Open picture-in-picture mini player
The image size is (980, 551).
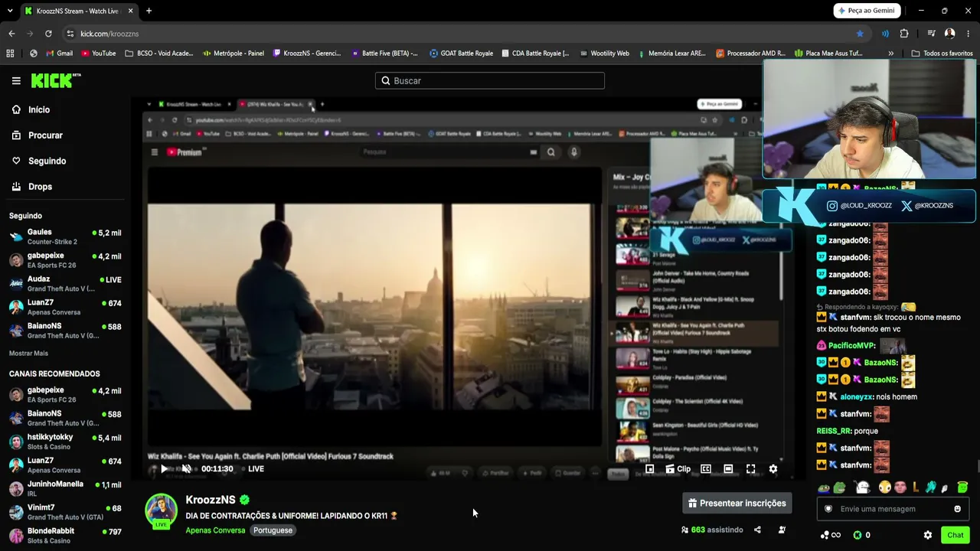click(x=649, y=469)
